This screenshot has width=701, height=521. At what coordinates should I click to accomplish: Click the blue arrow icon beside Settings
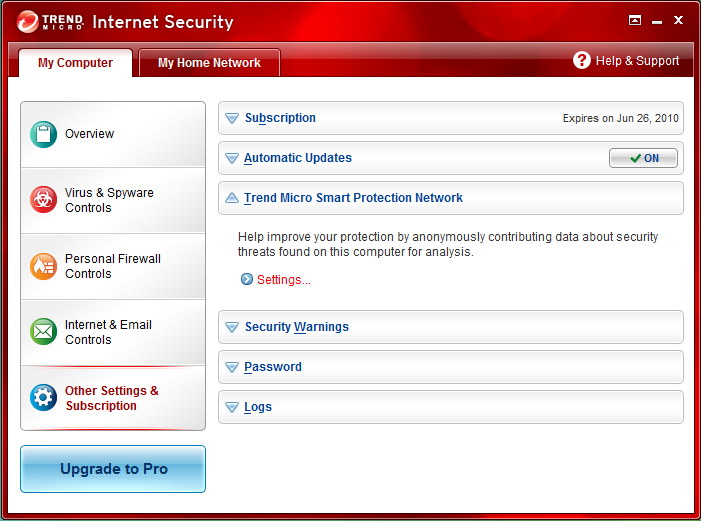click(x=247, y=279)
